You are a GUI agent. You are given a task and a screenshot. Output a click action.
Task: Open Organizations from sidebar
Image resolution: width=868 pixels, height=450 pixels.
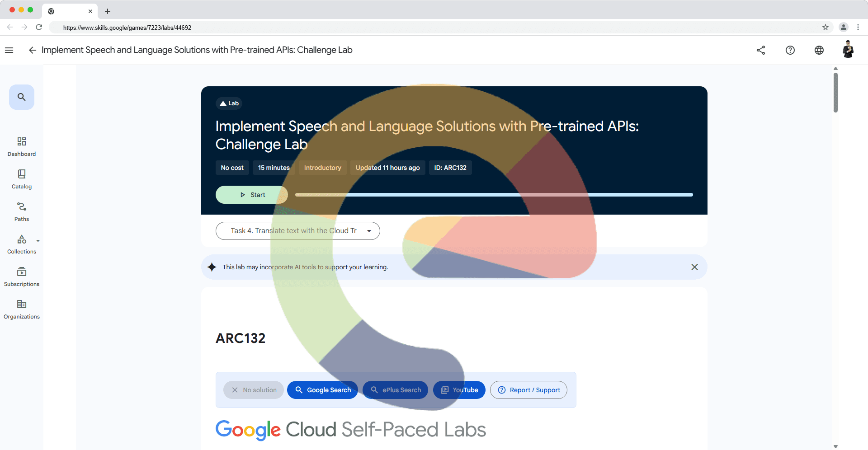click(22, 309)
